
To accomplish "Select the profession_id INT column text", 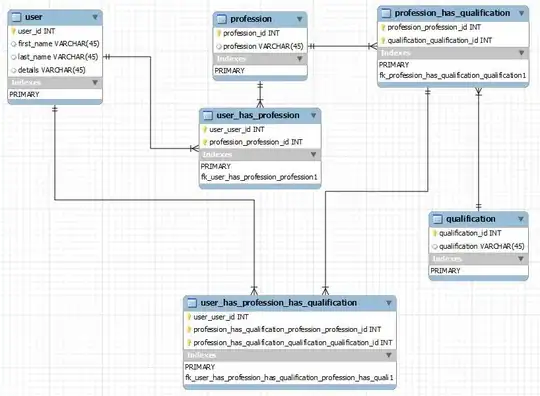I will (251, 33).
